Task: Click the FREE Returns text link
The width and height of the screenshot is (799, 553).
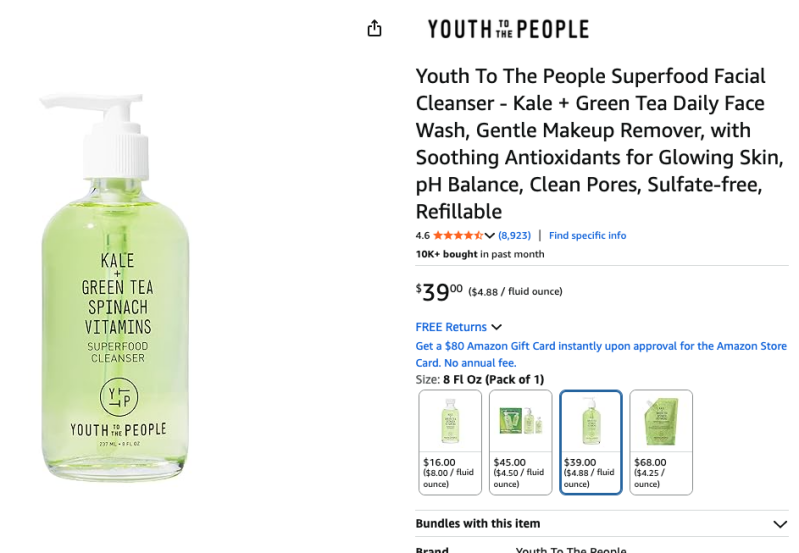Action: click(450, 327)
